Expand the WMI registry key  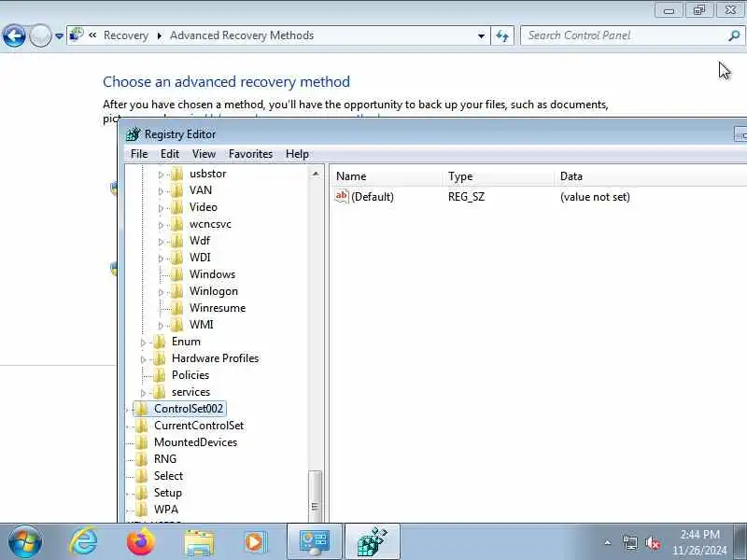point(161,326)
